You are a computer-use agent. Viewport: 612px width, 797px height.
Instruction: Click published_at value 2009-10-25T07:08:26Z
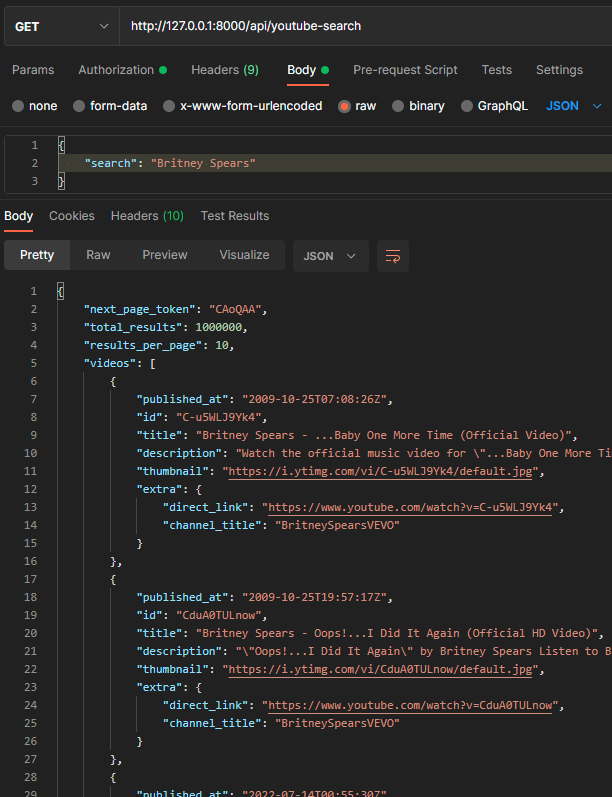click(x=315, y=400)
